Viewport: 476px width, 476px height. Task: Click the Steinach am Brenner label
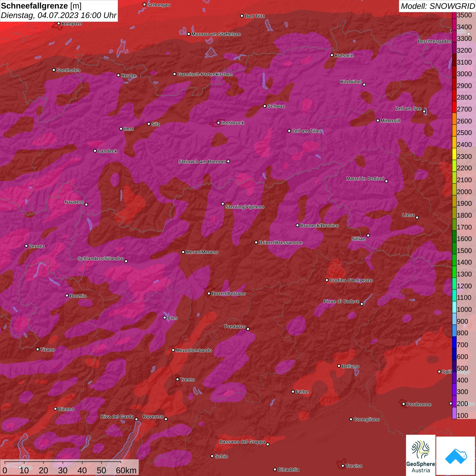pyautogui.click(x=202, y=161)
